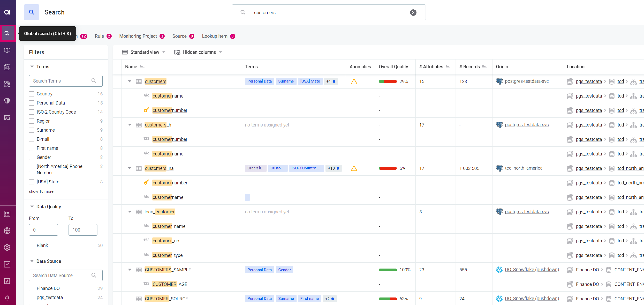Tick the Finance DO data source
Screen dimensions: 644x305
[32, 288]
